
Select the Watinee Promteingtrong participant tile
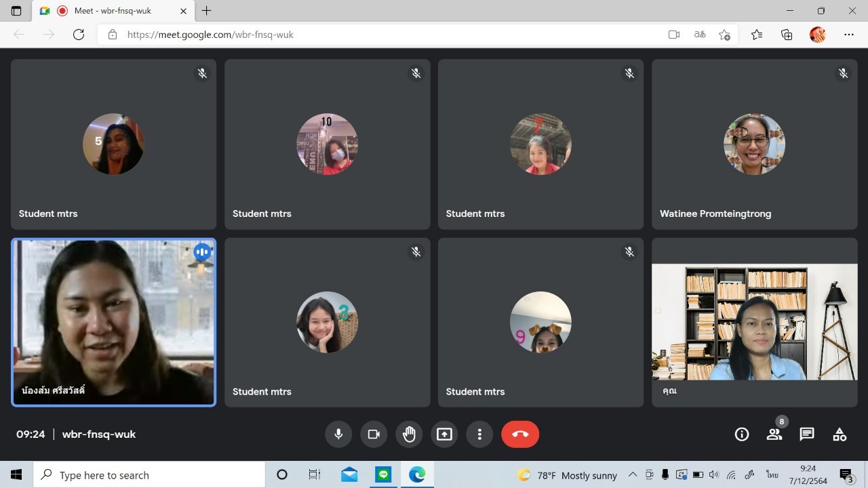coord(754,144)
